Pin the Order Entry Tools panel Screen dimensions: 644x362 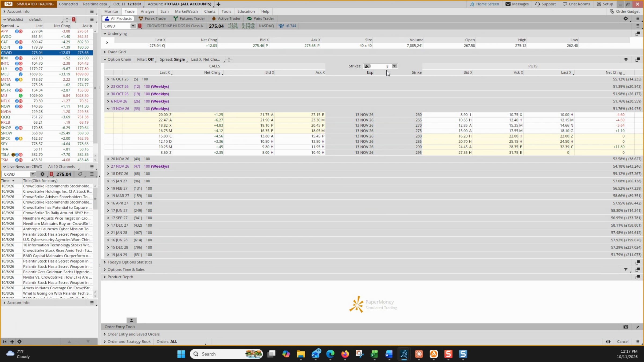[638, 327]
